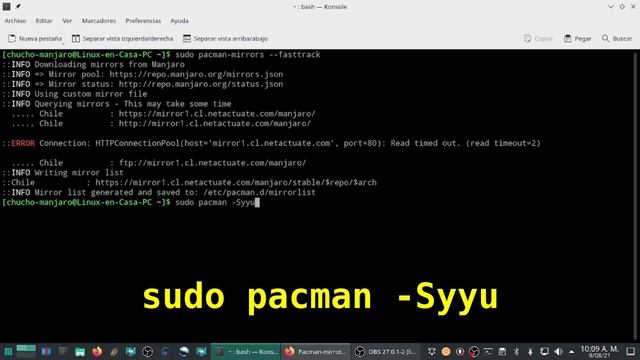Screen dimensions: 640x360
Task: Switch to the Pacman-mirrors Firefox taskbar entry
Action: point(316,351)
